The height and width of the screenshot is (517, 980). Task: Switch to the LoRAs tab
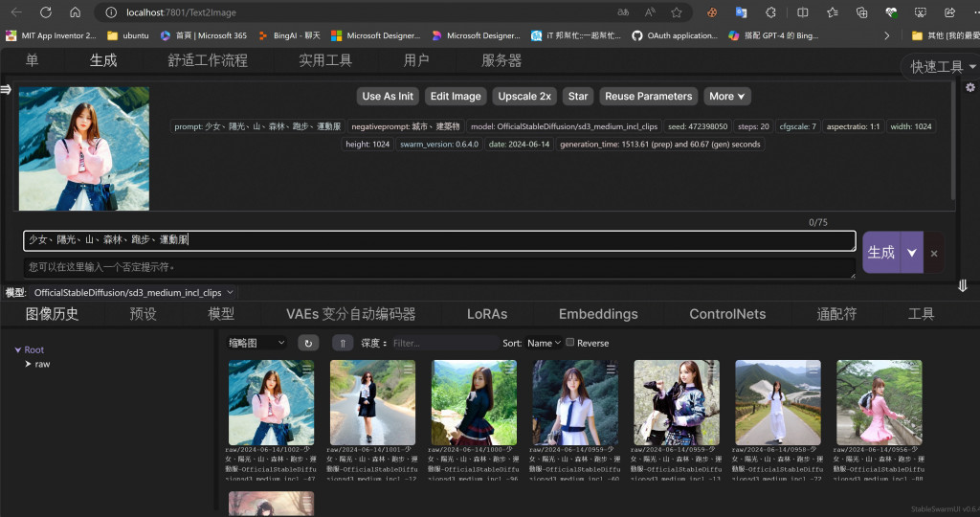487,314
